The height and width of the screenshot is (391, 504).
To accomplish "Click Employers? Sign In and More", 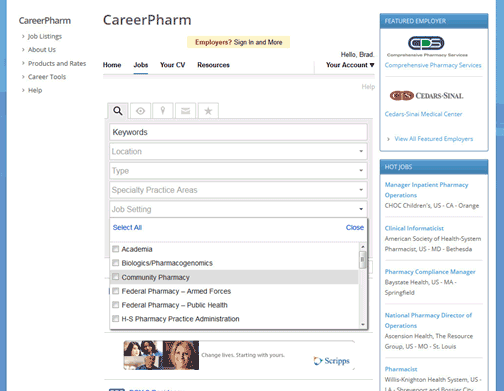I will tap(238, 42).
